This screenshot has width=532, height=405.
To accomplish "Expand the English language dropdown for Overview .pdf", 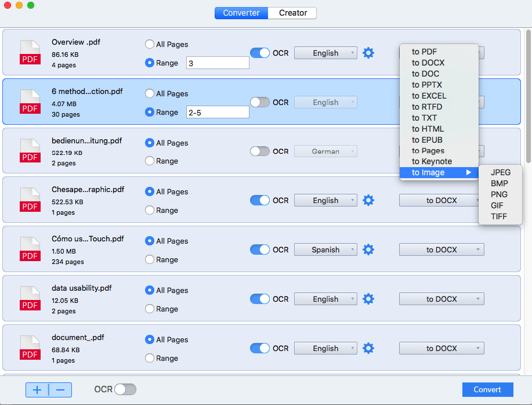I will pyautogui.click(x=325, y=53).
